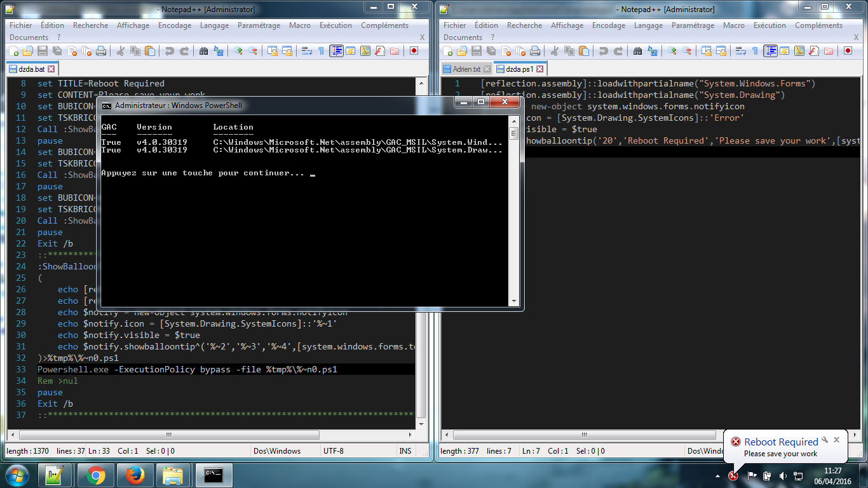Image resolution: width=868 pixels, height=488 pixels.
Task: Click record macro icon in right Notepad++ toolbar
Action: pyautogui.click(x=848, y=51)
